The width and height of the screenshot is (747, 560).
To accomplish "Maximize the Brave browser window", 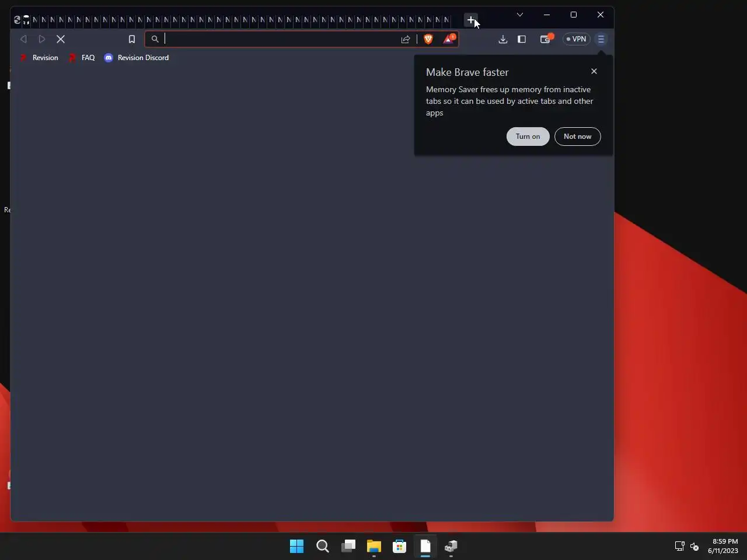I will coord(574,15).
